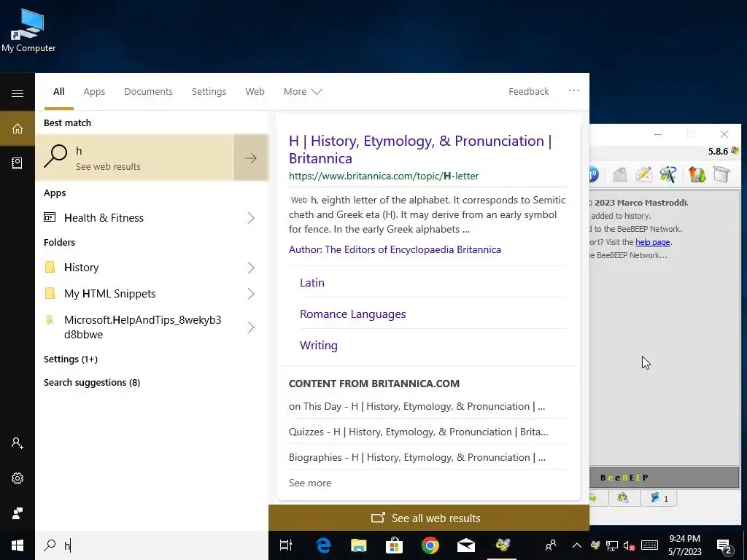The height and width of the screenshot is (560, 747).
Task: Expand Settings (1+) results group
Action: pyautogui.click(x=71, y=359)
